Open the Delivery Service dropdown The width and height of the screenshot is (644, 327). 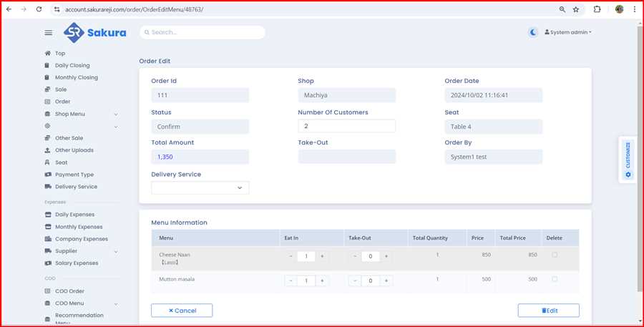coord(200,187)
